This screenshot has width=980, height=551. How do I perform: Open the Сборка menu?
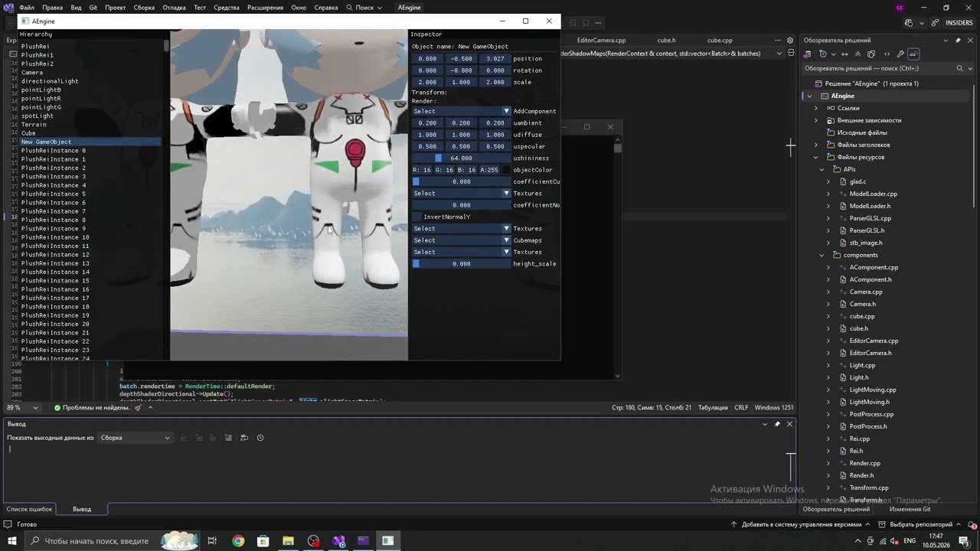144,8
